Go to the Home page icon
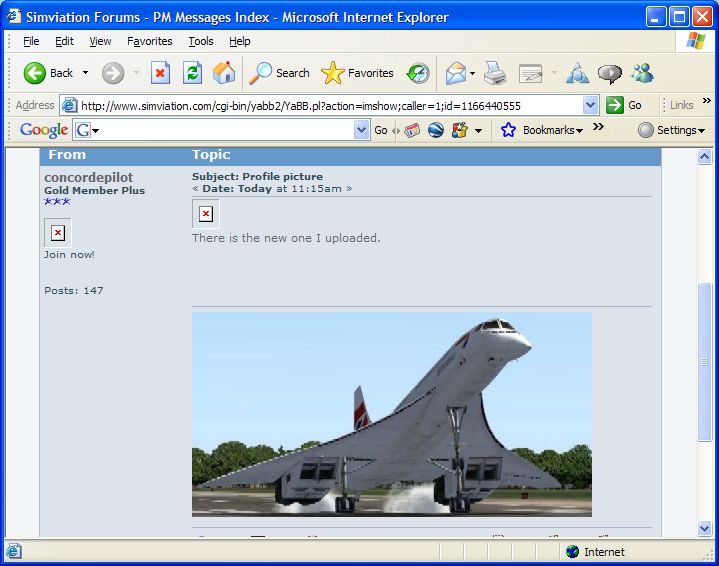The width and height of the screenshot is (719, 566). 224,73
